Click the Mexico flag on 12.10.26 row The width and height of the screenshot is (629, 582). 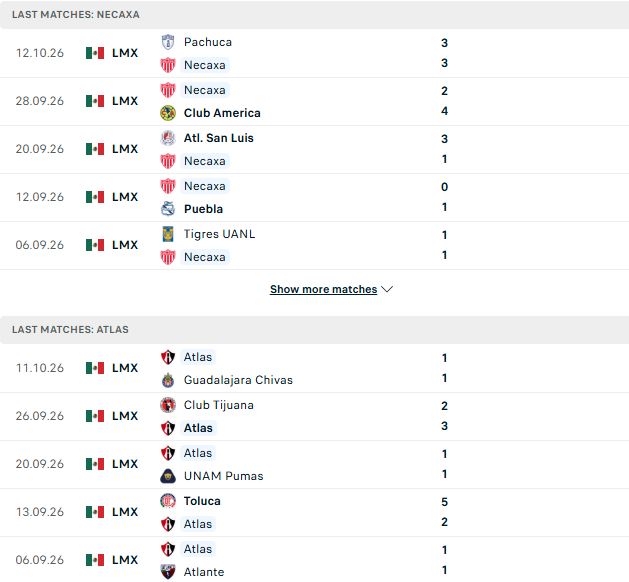95,53
